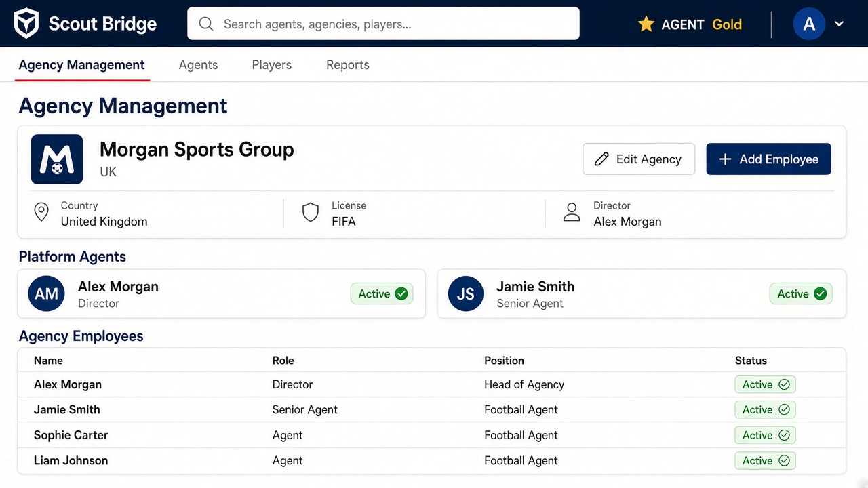Screen dimensions: 868x488
Task: Click the FIFA license value
Action: pos(344,222)
